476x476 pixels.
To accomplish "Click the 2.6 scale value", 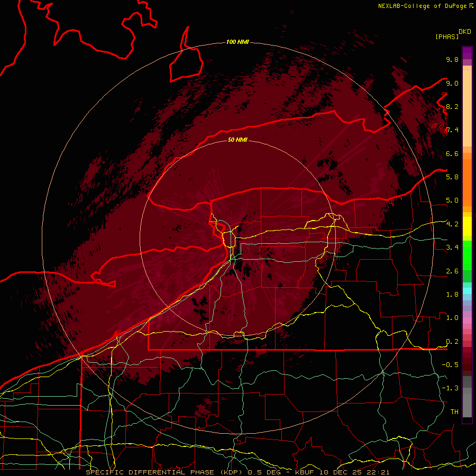I will (x=452, y=271).
